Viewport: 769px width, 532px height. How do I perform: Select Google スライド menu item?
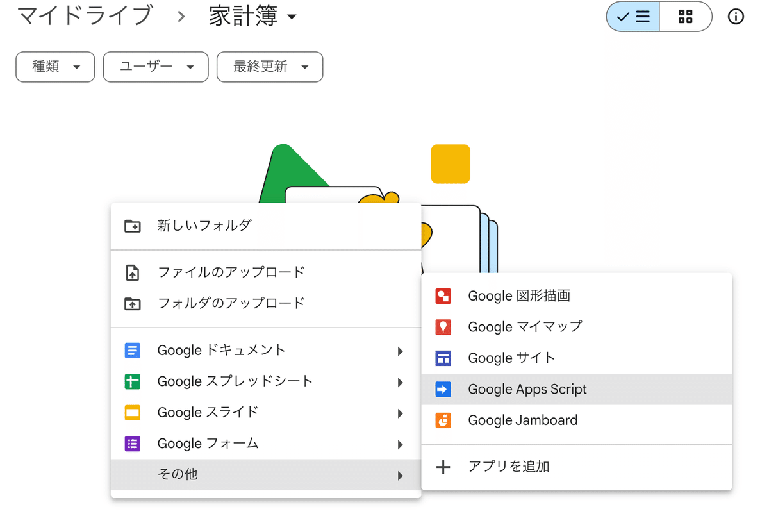click(x=266, y=413)
